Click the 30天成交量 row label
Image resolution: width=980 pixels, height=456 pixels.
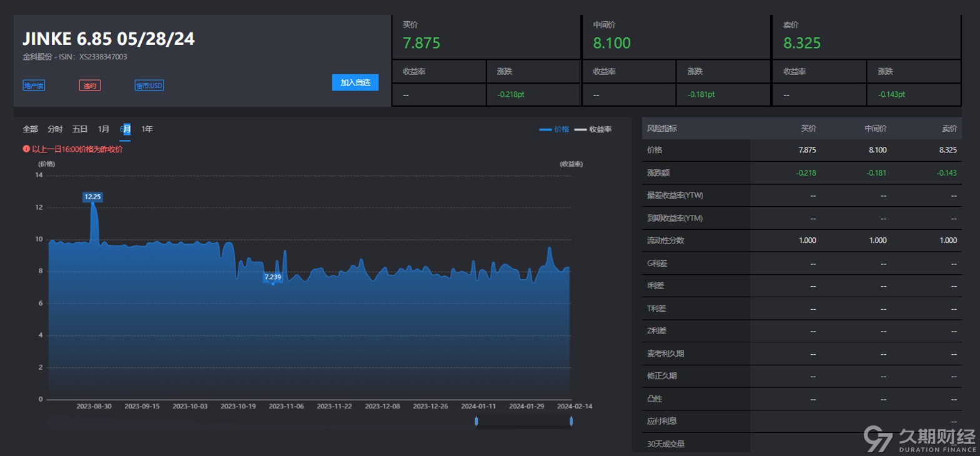click(666, 444)
